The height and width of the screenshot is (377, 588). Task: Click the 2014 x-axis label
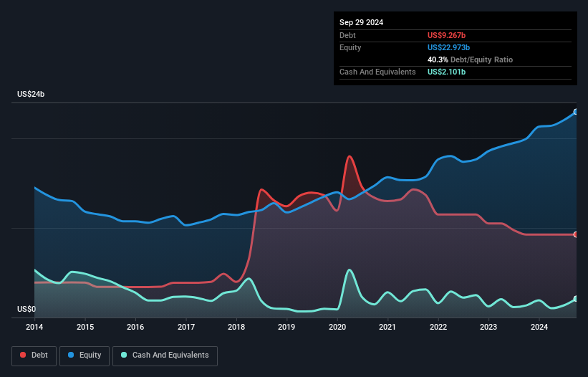(34, 327)
